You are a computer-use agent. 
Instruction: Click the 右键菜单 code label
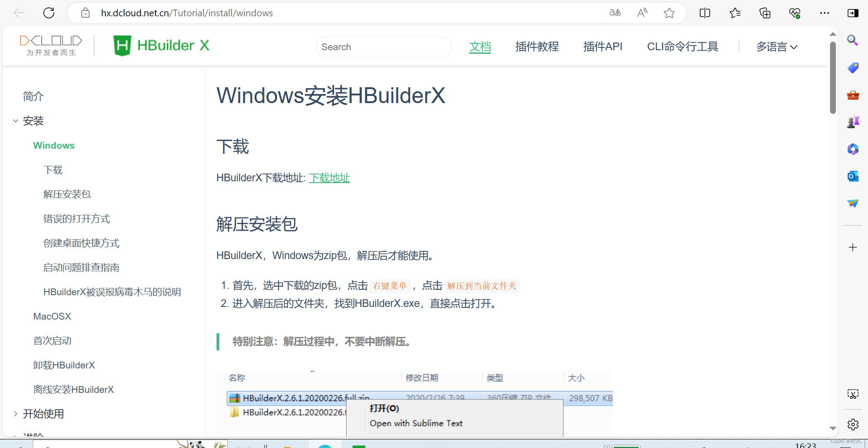tap(390, 286)
